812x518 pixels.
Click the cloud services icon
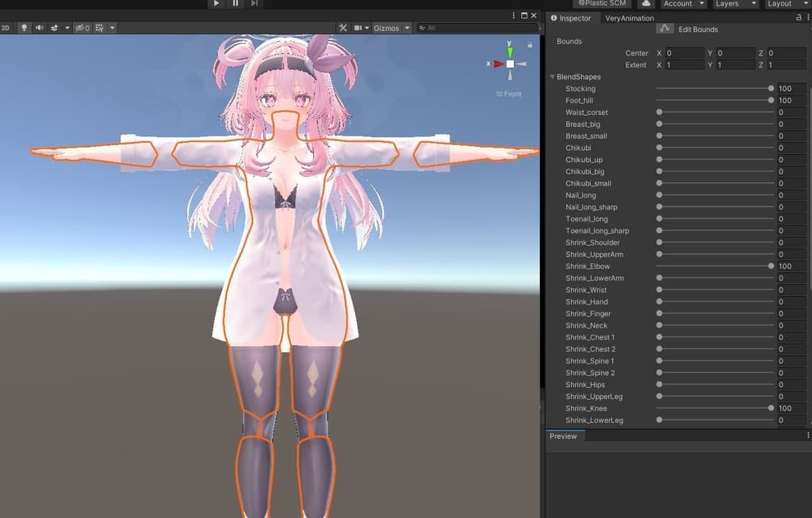click(x=646, y=4)
